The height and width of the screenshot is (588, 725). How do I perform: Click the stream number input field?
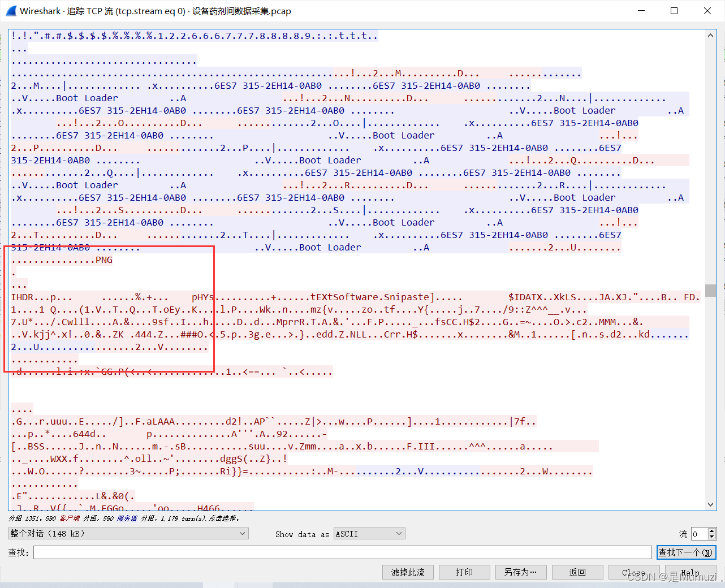click(x=700, y=534)
